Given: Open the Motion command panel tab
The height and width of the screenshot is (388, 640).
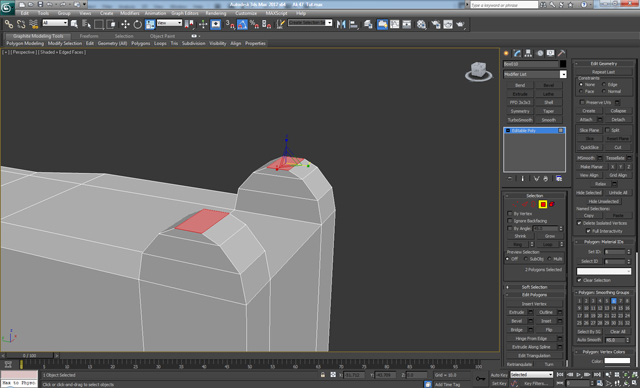Looking at the screenshot, I should 540,53.
